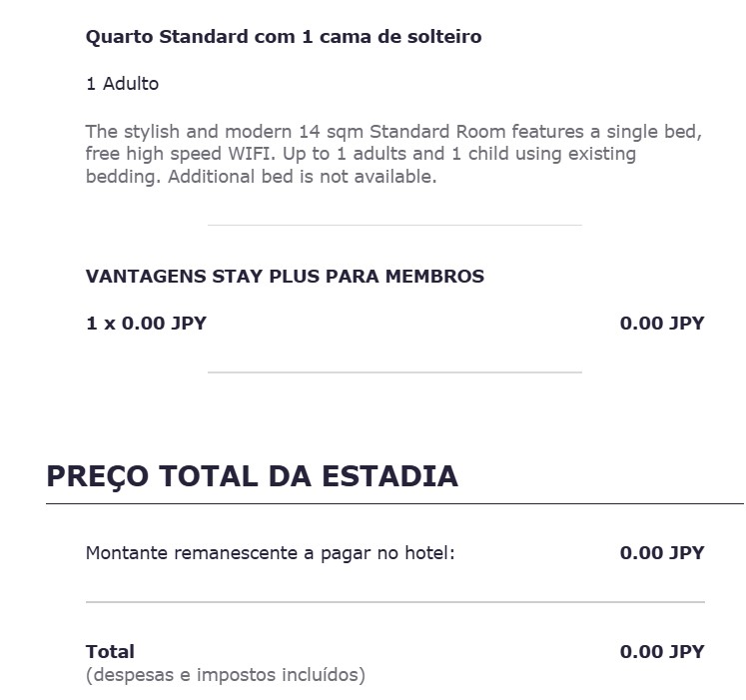The height and width of the screenshot is (700, 746).
Task: Click the divider line above Vantagens heading
Action: pyautogui.click(x=393, y=226)
